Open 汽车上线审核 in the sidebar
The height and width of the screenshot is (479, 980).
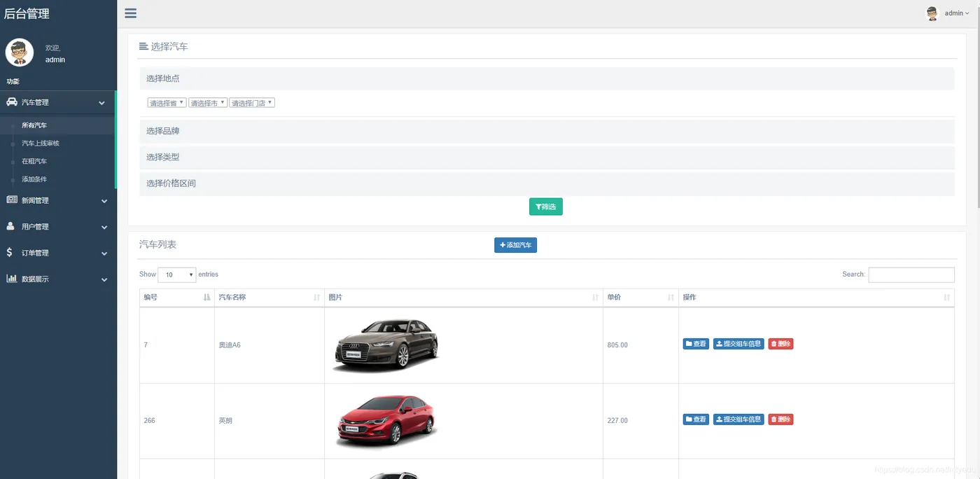coord(41,143)
